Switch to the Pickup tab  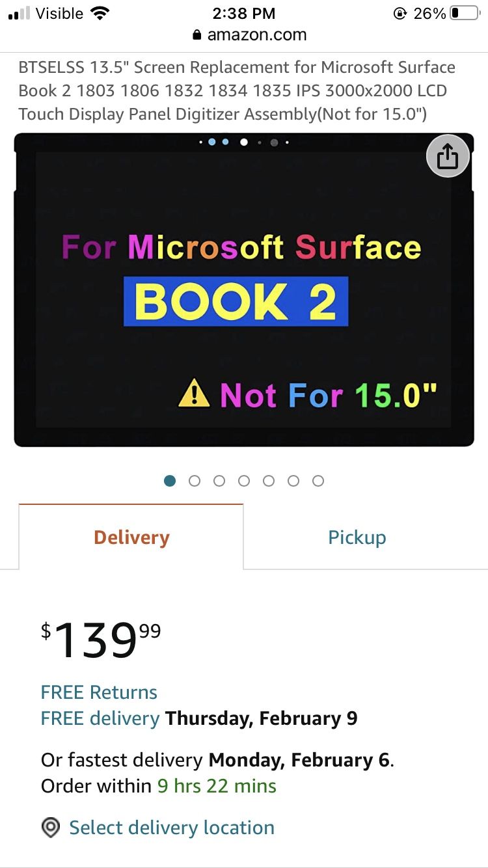click(x=357, y=537)
